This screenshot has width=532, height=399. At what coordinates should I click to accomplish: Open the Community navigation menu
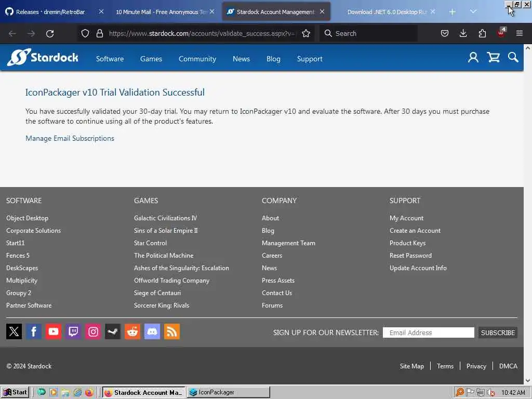(197, 59)
